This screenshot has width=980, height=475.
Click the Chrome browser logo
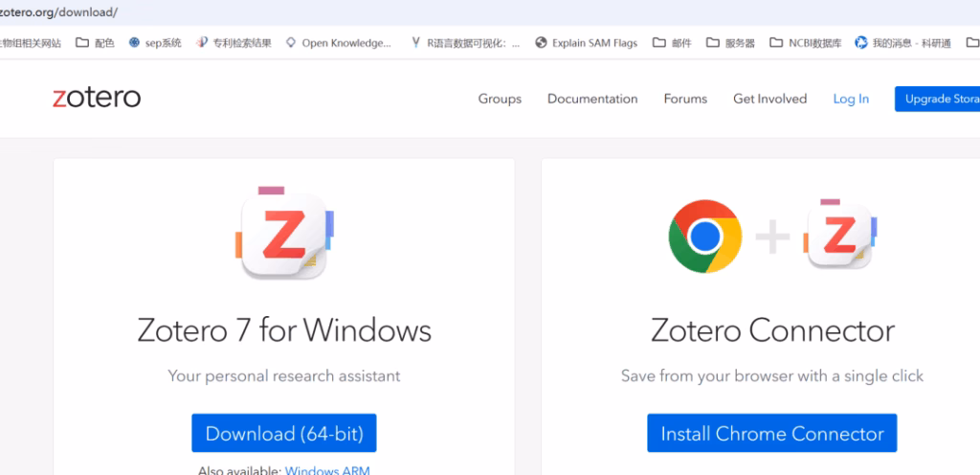(x=704, y=236)
